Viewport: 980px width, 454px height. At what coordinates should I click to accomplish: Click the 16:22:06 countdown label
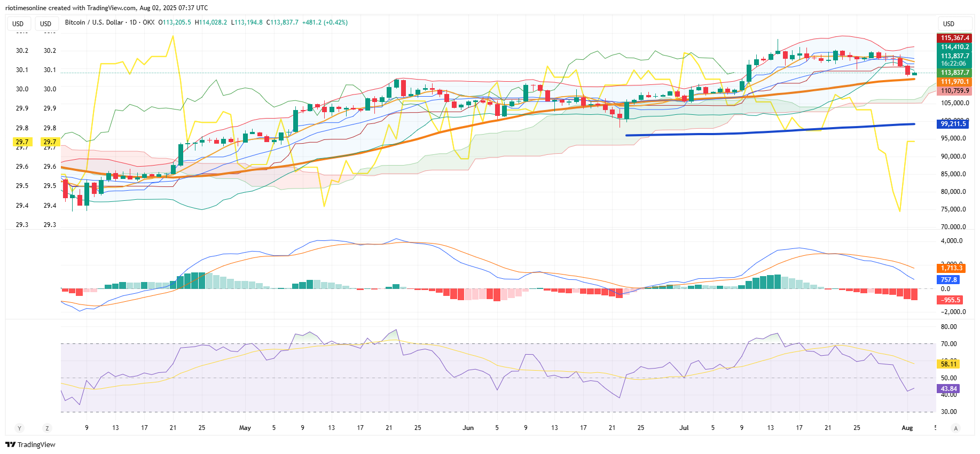954,64
